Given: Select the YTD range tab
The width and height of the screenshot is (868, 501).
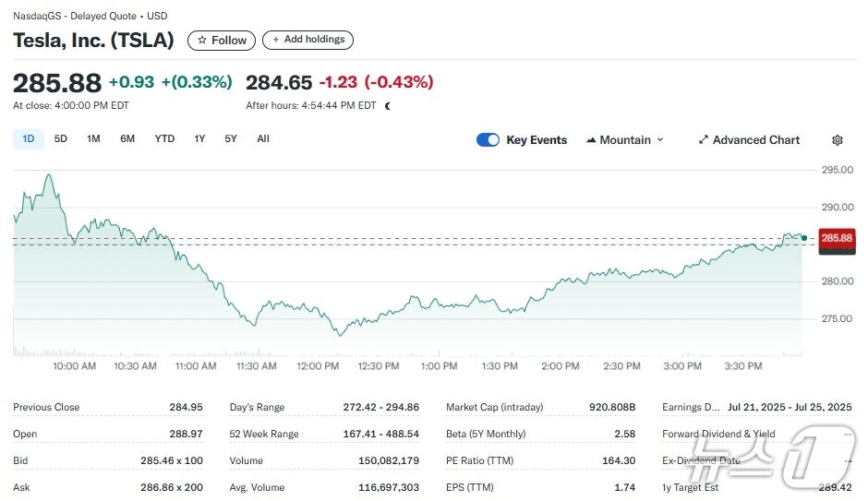Looking at the screenshot, I should click(164, 139).
